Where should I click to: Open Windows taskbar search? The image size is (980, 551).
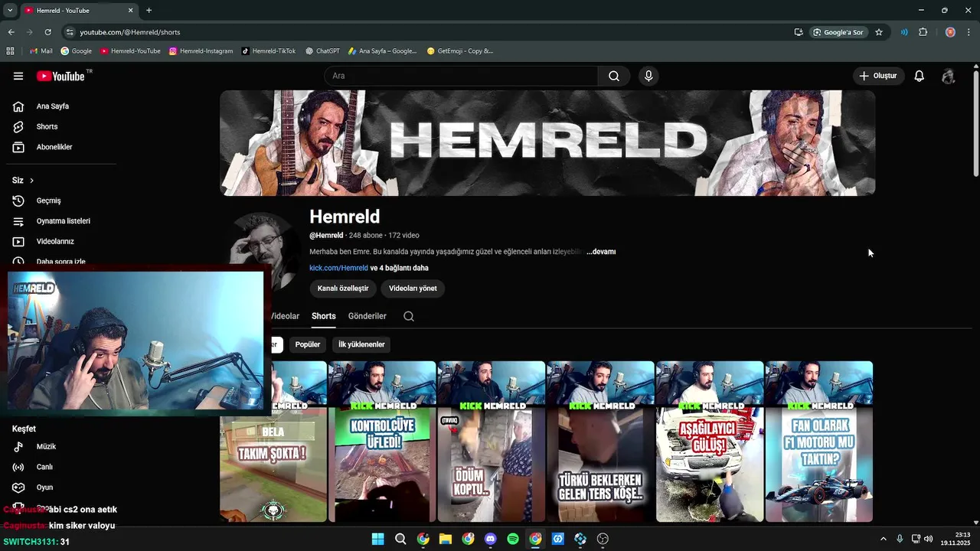point(400,539)
